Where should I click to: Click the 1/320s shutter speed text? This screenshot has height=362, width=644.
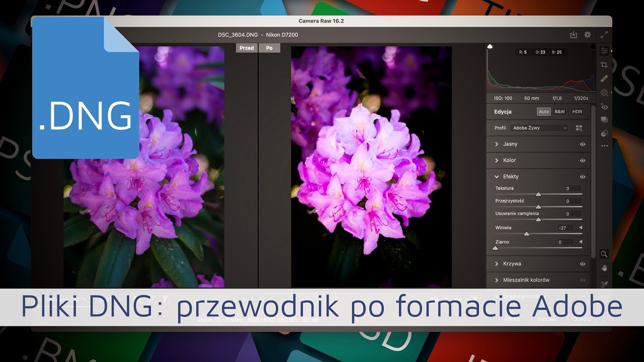point(580,99)
